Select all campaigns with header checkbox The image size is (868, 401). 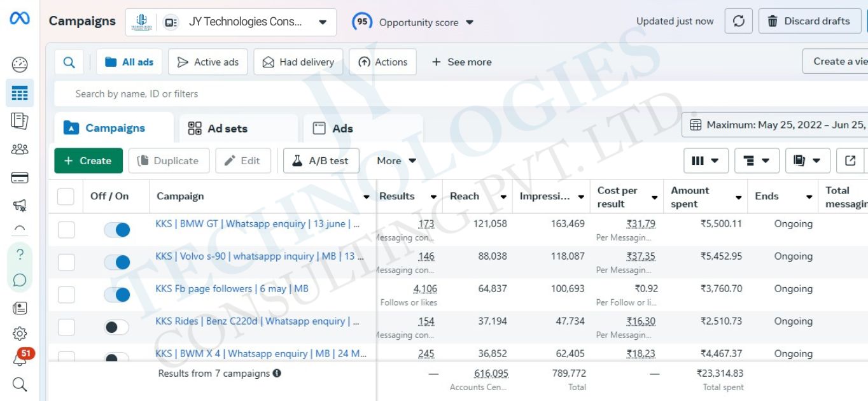66,196
